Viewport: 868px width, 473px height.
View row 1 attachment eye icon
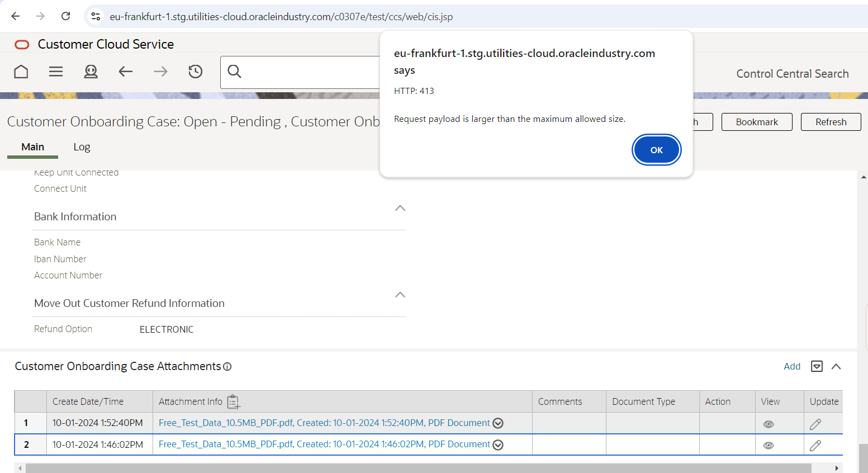click(x=769, y=424)
